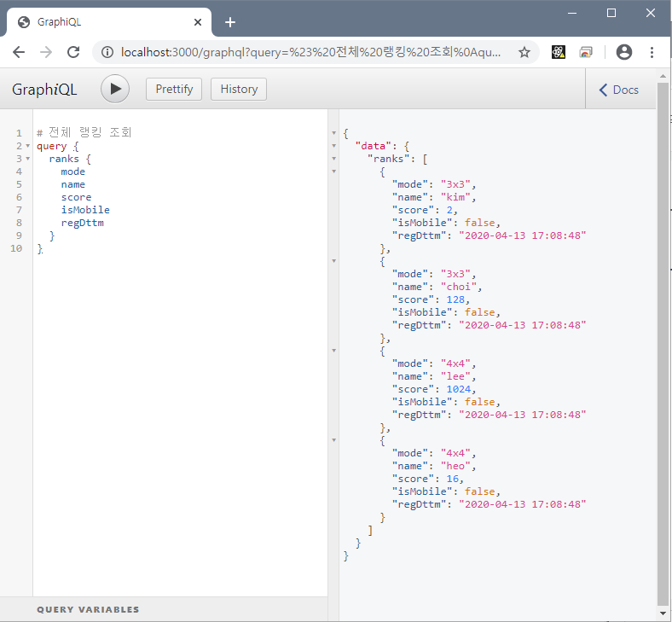Open the Chrome three-dot menu
The width and height of the screenshot is (672, 622).
[x=652, y=52]
